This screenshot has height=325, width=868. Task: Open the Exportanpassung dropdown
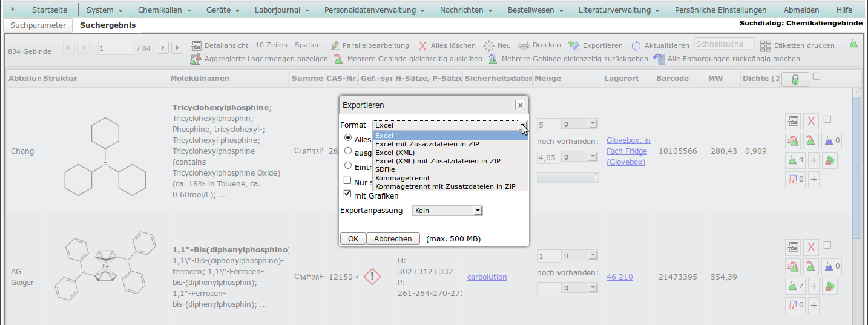[447, 211]
